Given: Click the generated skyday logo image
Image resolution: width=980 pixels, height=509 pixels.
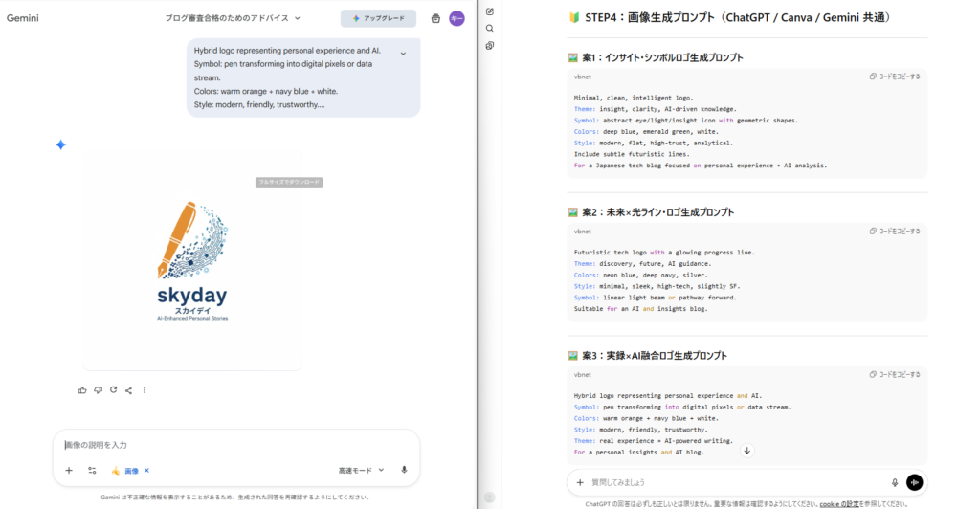Looking at the screenshot, I should (191, 260).
